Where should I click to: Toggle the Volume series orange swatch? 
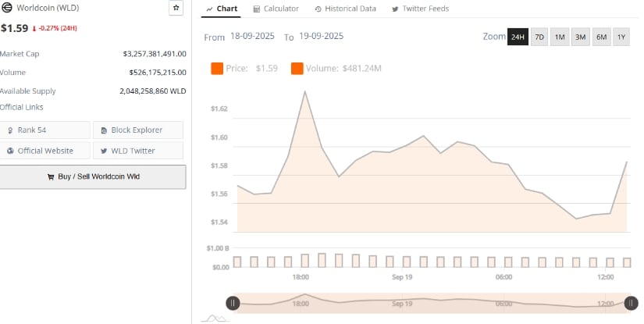(x=297, y=69)
